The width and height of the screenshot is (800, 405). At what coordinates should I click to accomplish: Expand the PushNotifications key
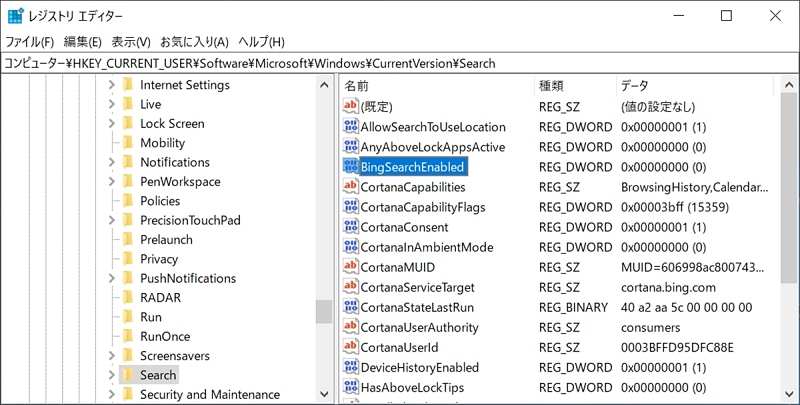(x=112, y=278)
